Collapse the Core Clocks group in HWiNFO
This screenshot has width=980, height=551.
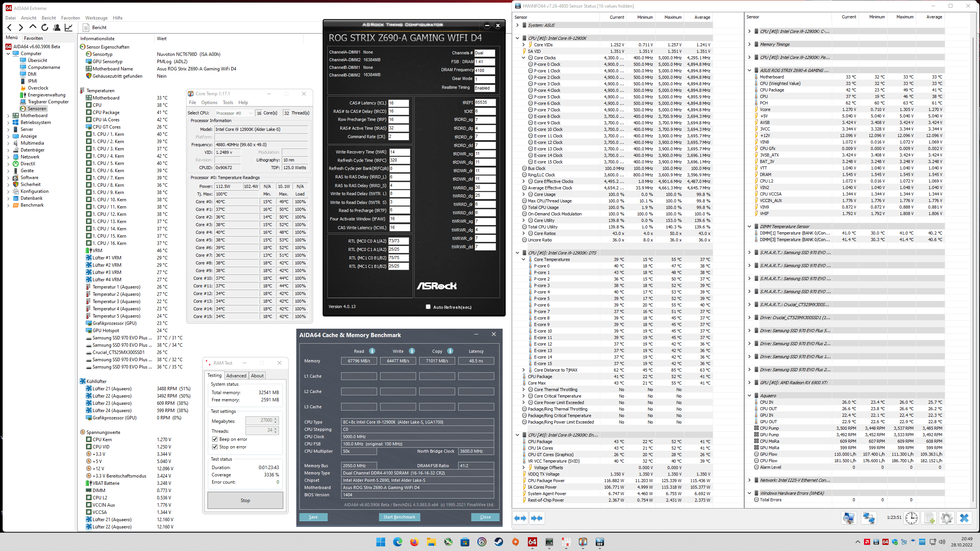tap(524, 58)
